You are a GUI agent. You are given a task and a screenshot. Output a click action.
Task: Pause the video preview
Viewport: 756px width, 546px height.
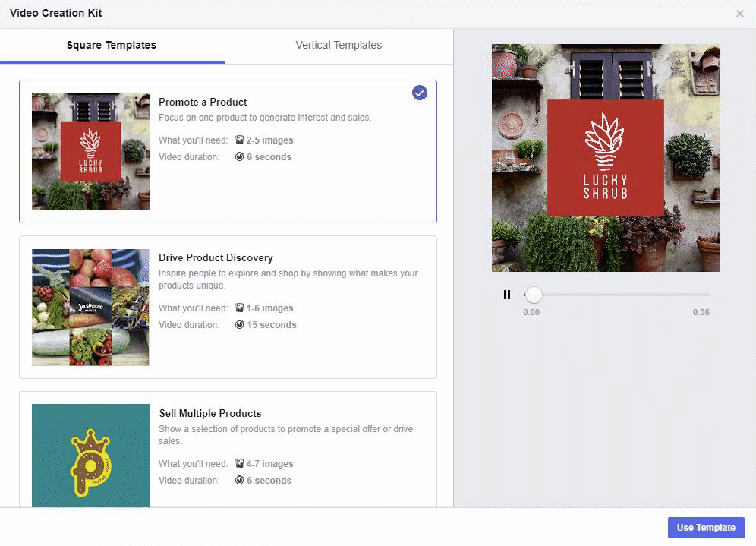point(507,295)
